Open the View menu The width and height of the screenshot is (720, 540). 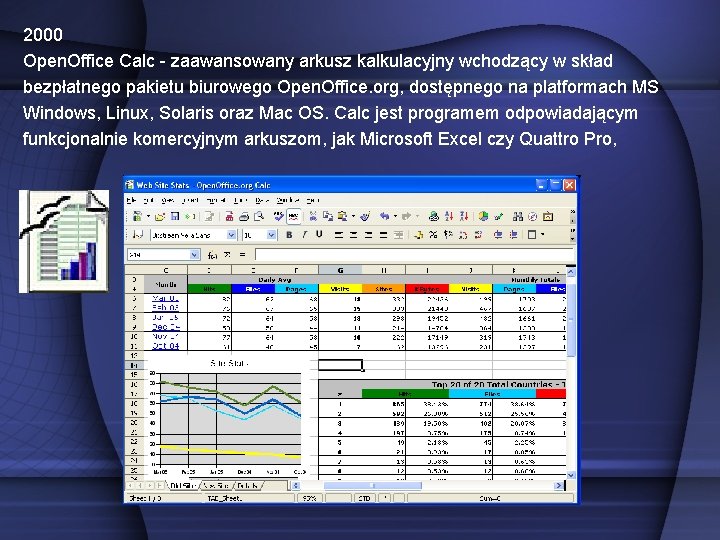(168, 200)
